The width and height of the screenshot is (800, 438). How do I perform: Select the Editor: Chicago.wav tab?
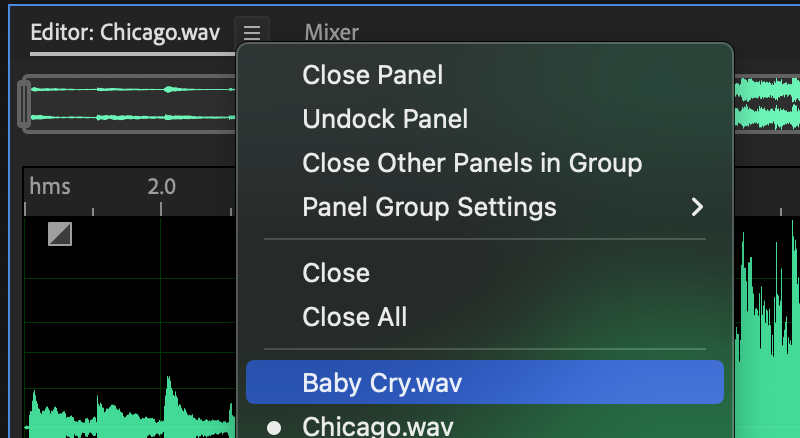coord(125,33)
